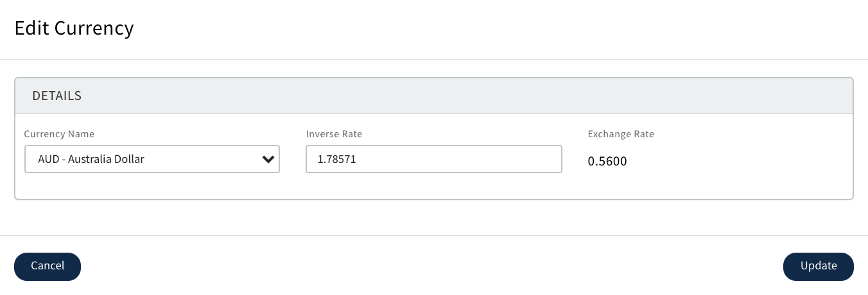Click the Currency Name label
This screenshot has height=295, width=868.
[x=59, y=134]
